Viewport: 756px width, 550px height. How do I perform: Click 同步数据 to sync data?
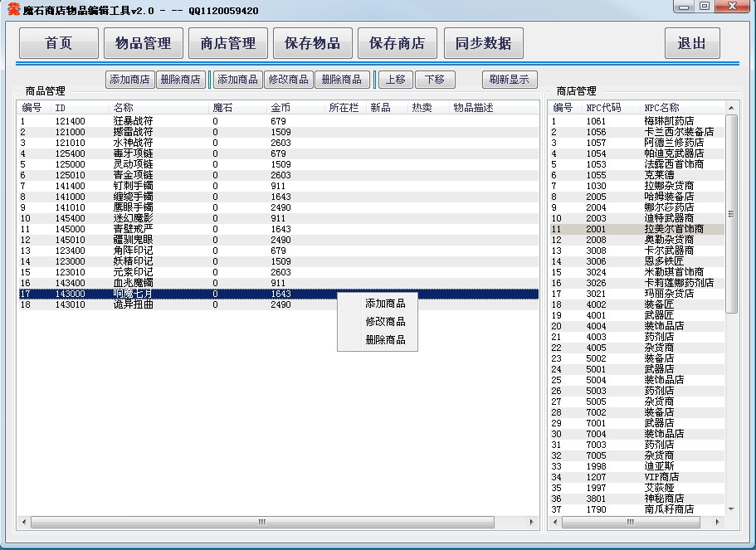click(483, 44)
